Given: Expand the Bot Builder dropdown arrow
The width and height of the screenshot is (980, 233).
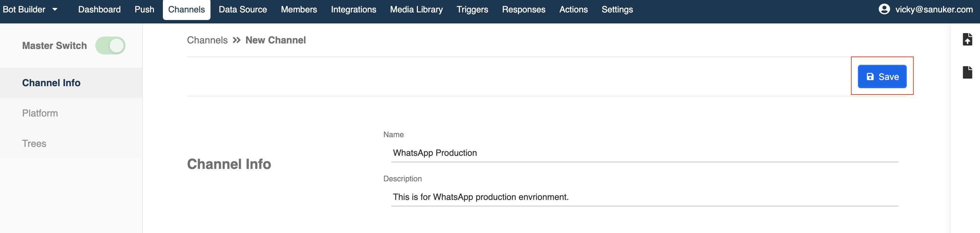Looking at the screenshot, I should tap(55, 10).
